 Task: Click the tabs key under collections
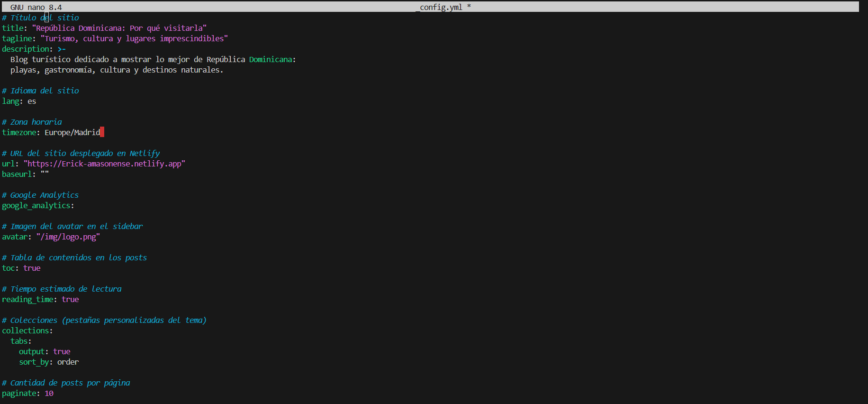click(x=19, y=341)
